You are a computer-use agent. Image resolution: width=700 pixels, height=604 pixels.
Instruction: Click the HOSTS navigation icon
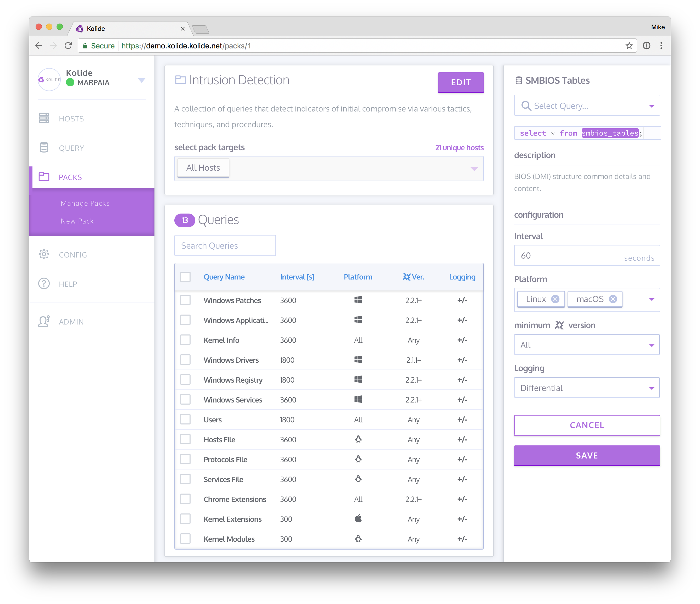(45, 119)
